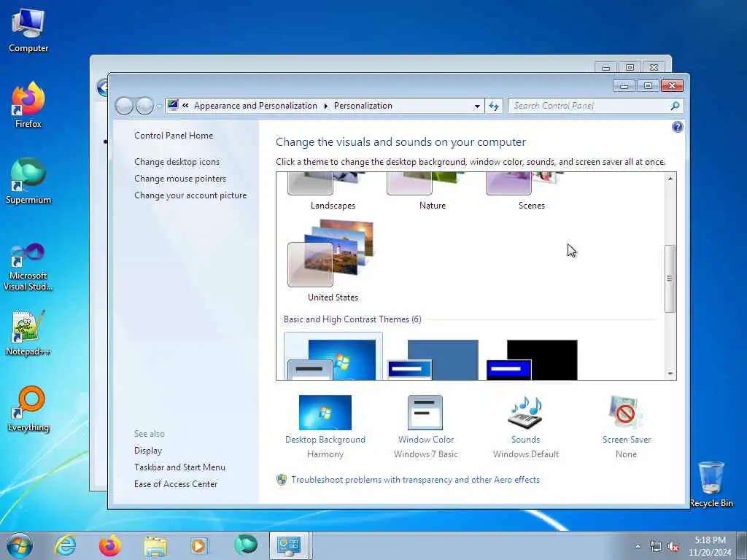Click the Firefox desktop shortcut
Image resolution: width=747 pixels, height=560 pixels.
28,105
